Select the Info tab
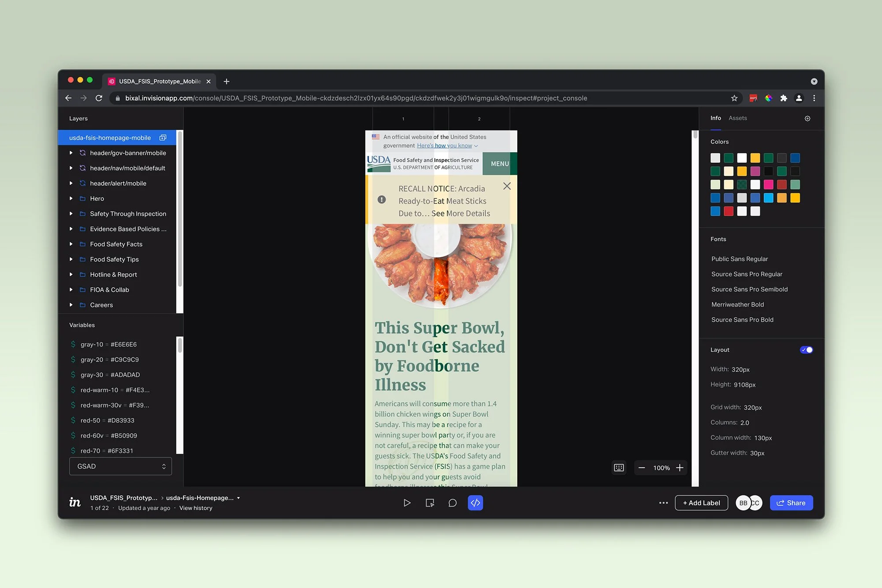This screenshot has height=588, width=882. pyautogui.click(x=715, y=118)
